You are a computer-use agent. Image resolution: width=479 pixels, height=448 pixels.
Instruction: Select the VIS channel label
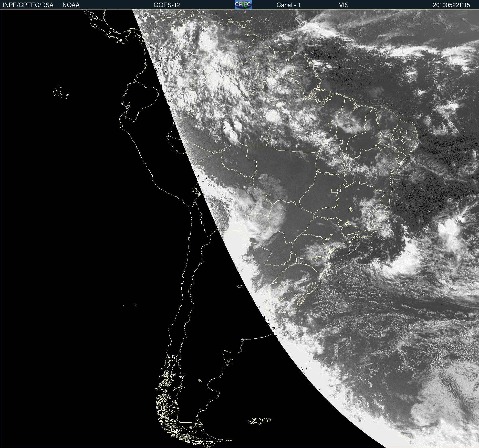pyautogui.click(x=344, y=5)
